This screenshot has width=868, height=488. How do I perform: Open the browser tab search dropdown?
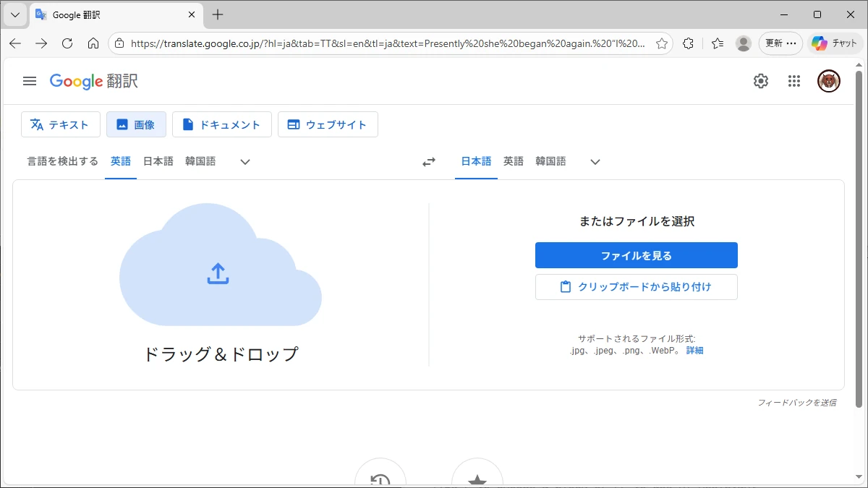click(14, 14)
